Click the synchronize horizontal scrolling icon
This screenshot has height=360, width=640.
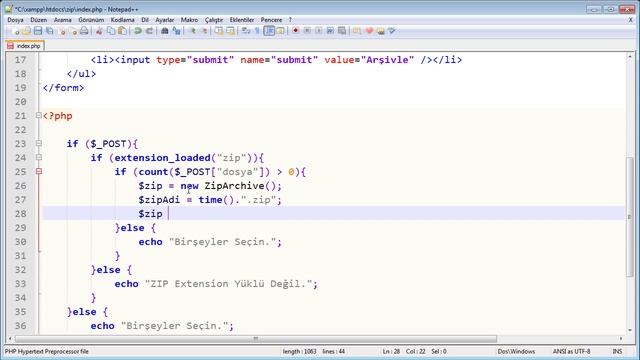pos(231,31)
